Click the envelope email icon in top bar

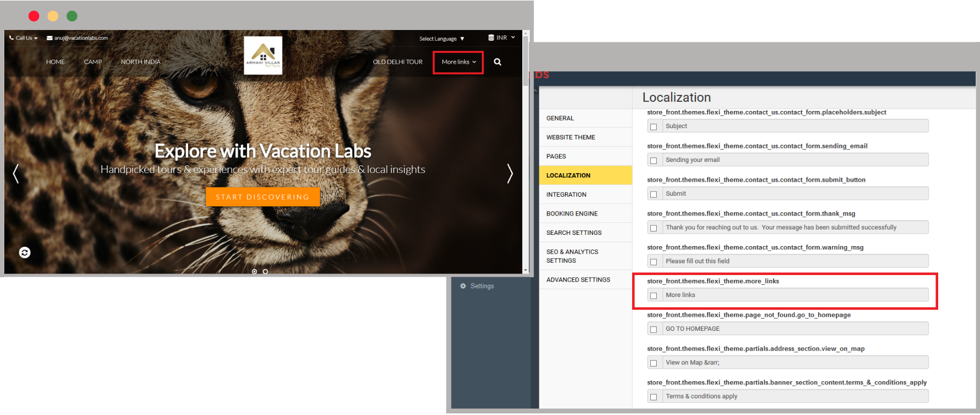49,38
